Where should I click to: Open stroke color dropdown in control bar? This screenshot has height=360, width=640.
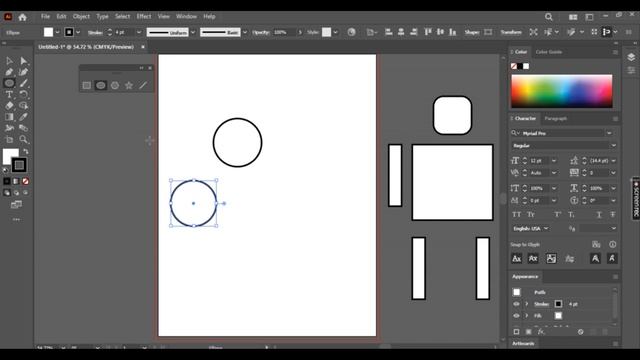coord(78,32)
